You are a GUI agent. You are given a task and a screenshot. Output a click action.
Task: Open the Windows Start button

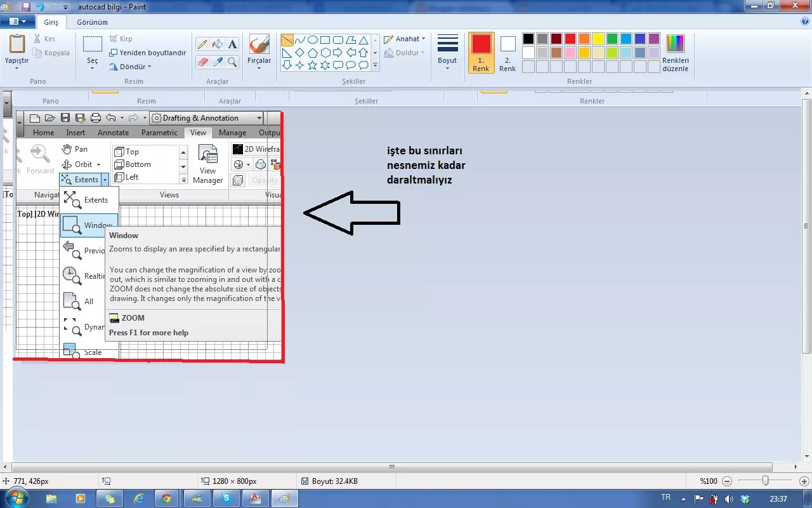click(16, 498)
